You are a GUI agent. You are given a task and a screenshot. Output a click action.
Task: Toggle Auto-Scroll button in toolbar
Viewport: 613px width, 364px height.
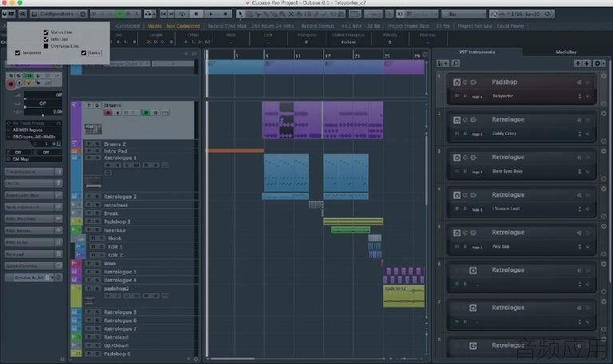pos(148,14)
